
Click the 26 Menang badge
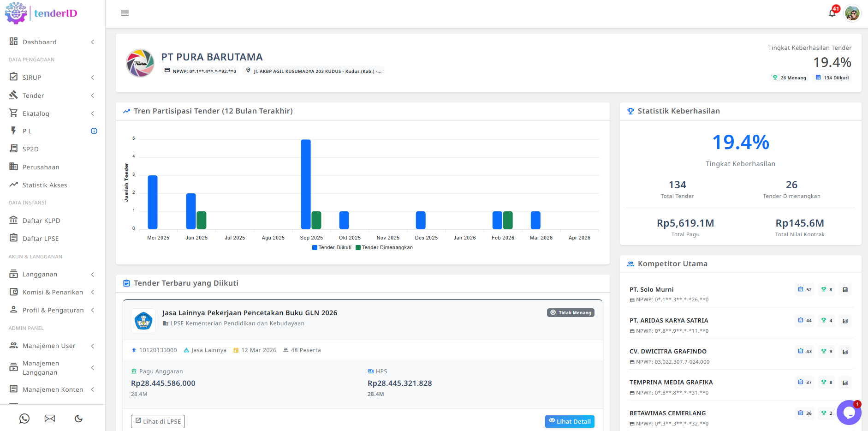790,78
